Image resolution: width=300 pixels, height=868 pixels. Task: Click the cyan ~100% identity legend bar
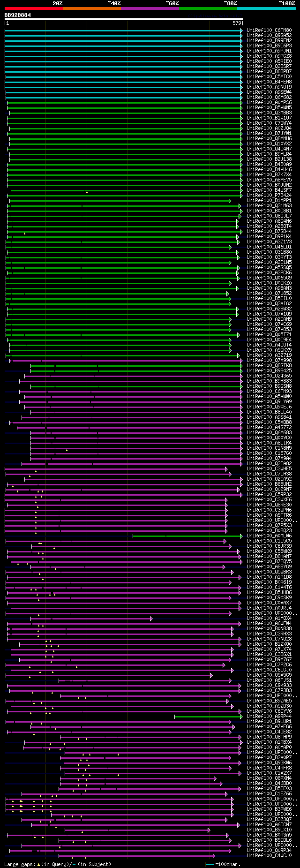tap(266, 8)
